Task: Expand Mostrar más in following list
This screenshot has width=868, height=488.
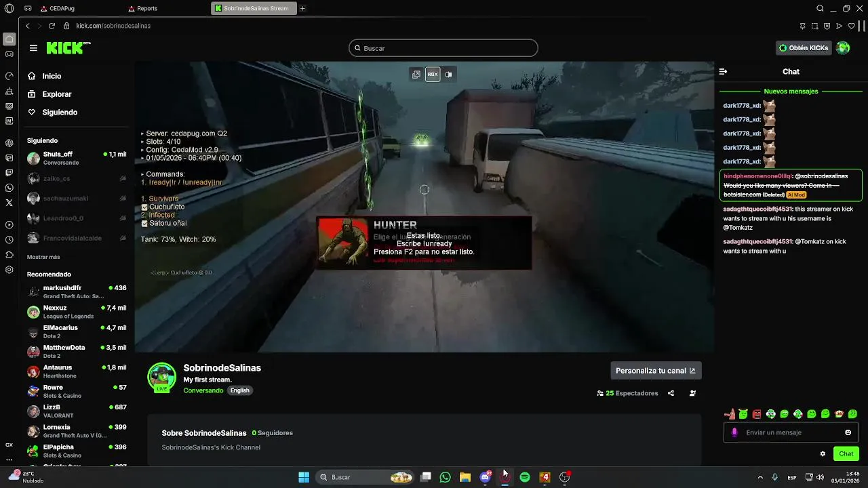Action: pyautogui.click(x=43, y=257)
